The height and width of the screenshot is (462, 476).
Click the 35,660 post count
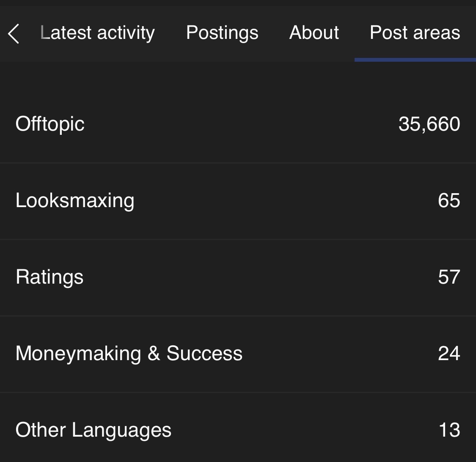coord(429,124)
